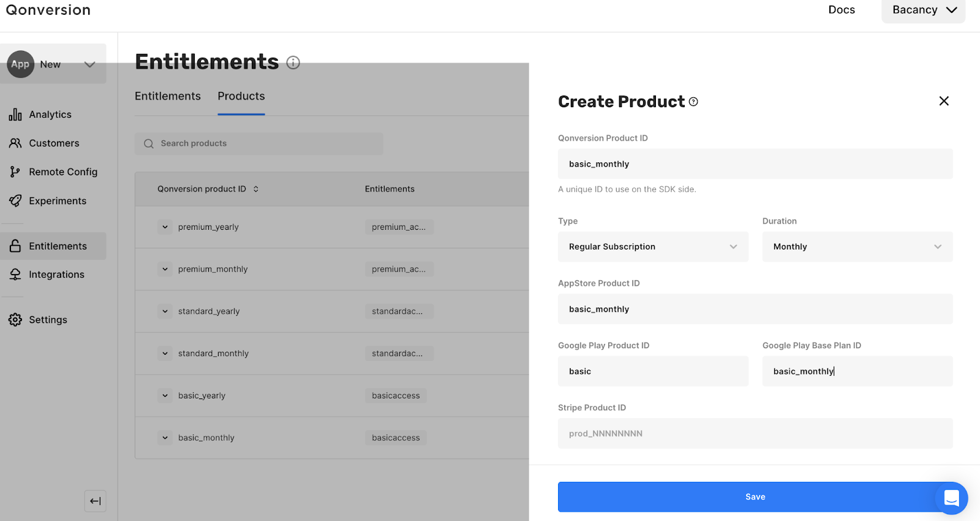The height and width of the screenshot is (521, 980).
Task: Open the Type dropdown (Regular Subscription)
Action: (x=653, y=246)
